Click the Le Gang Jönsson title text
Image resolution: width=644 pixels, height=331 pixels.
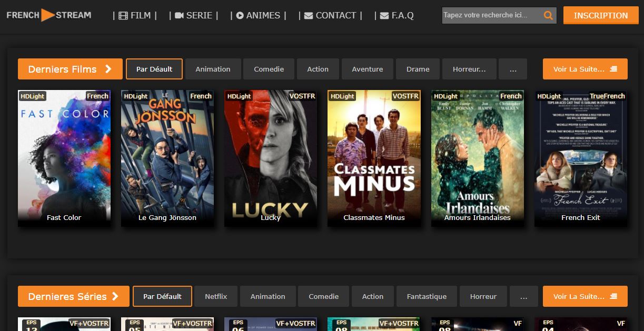167,217
